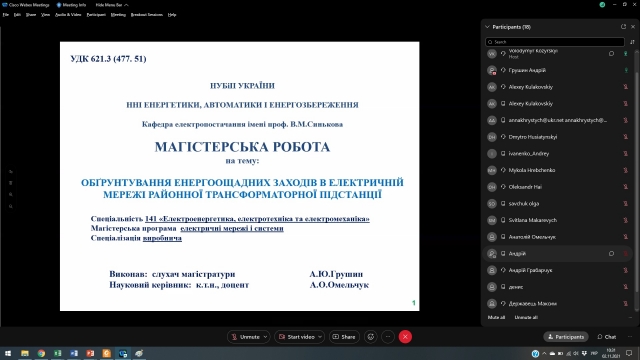Click Mute all

[496, 317]
